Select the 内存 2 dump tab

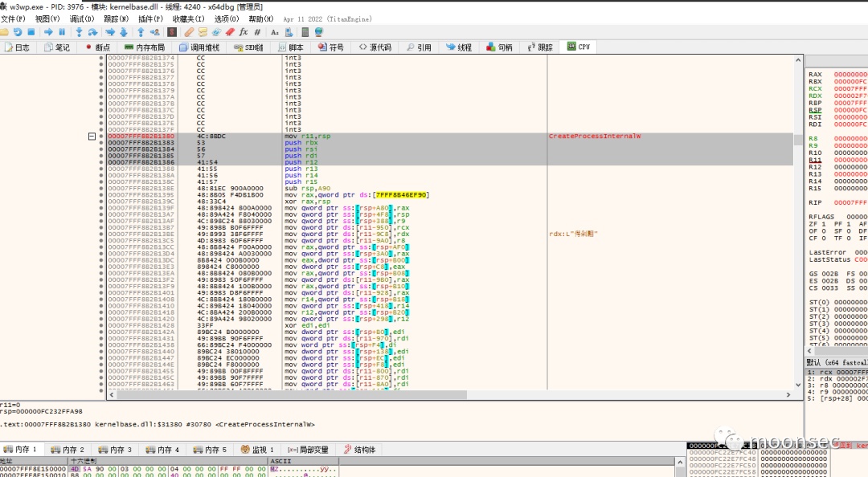pos(68,450)
